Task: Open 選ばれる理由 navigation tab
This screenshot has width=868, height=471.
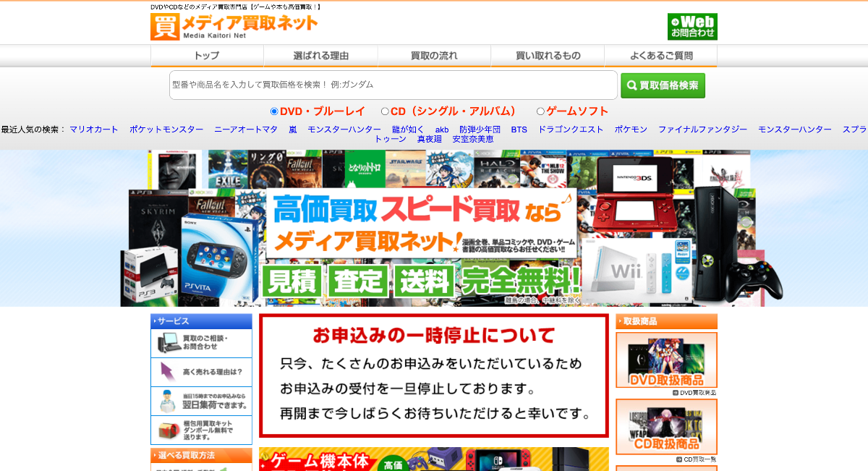Action: tap(320, 56)
